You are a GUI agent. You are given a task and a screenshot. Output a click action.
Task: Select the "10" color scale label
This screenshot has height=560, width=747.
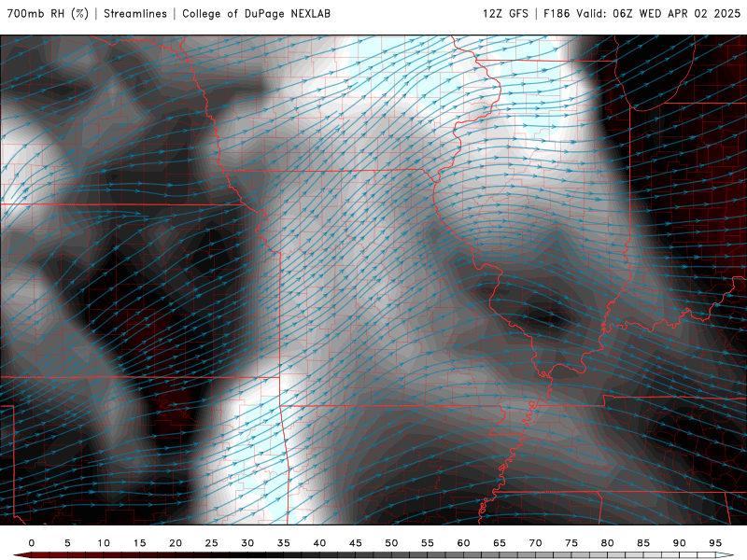point(104,543)
